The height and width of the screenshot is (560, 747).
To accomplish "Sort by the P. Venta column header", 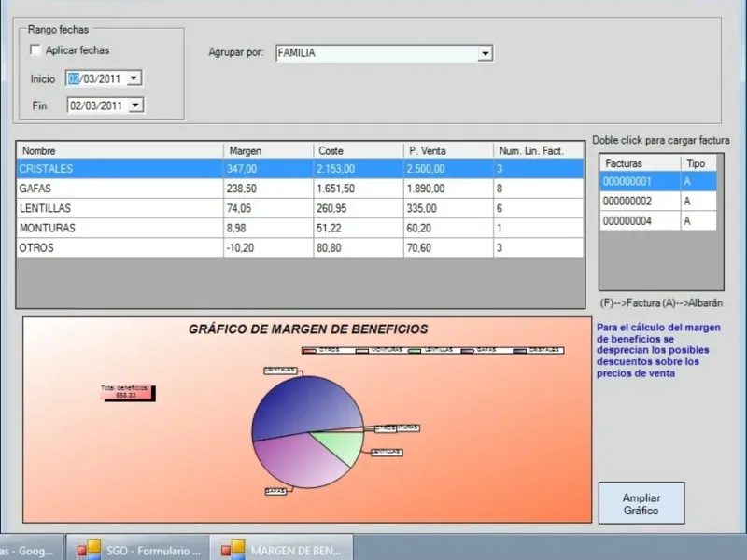I will click(x=448, y=151).
